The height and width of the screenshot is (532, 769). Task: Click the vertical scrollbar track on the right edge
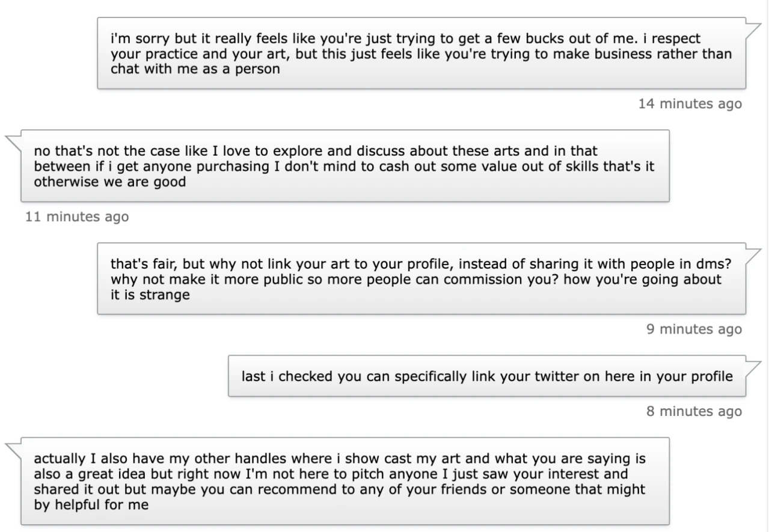tap(765, 266)
